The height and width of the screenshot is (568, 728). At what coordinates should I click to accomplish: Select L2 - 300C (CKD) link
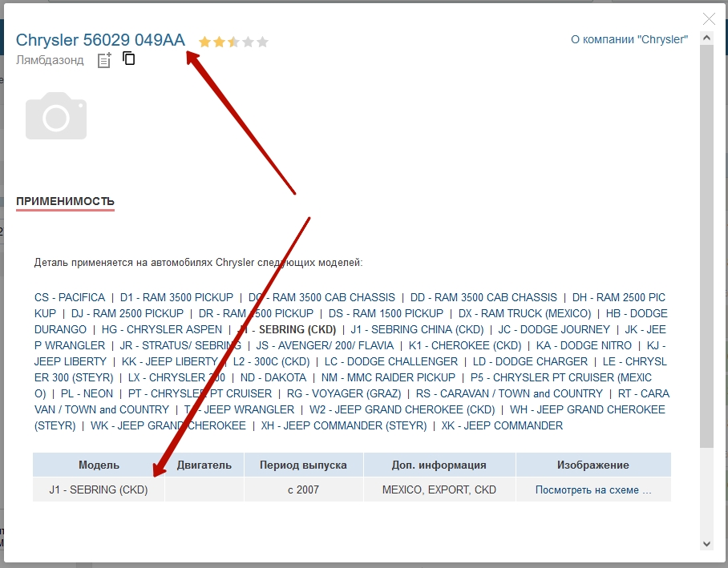(271, 361)
